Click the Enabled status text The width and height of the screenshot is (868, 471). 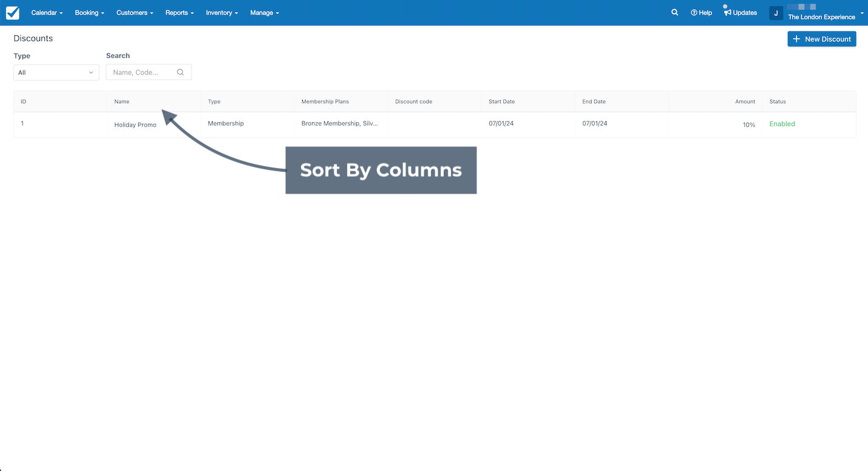pyautogui.click(x=782, y=124)
